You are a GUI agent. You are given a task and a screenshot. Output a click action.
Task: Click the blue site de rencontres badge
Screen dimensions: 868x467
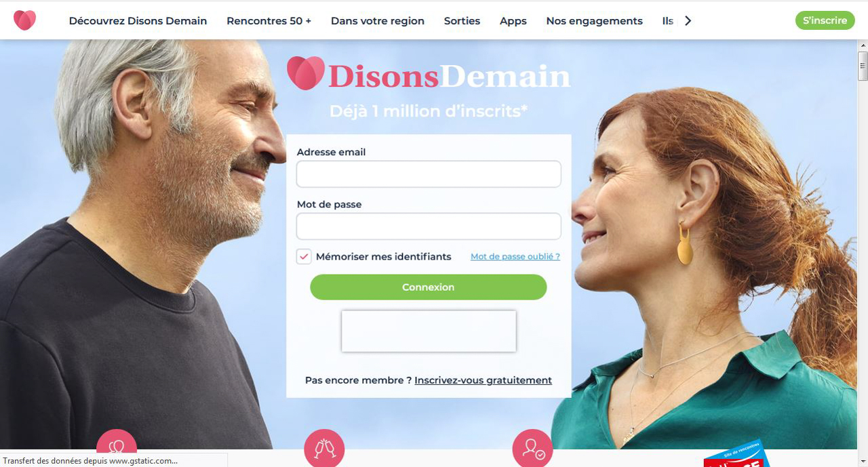[736, 454]
